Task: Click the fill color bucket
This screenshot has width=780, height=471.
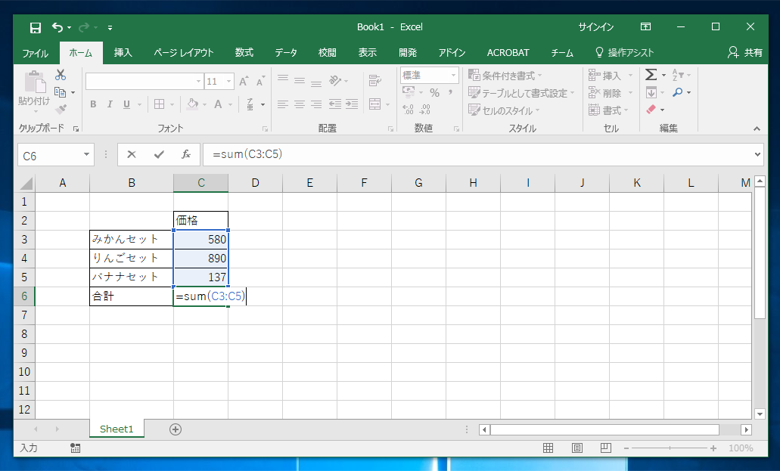Action: 193,104
